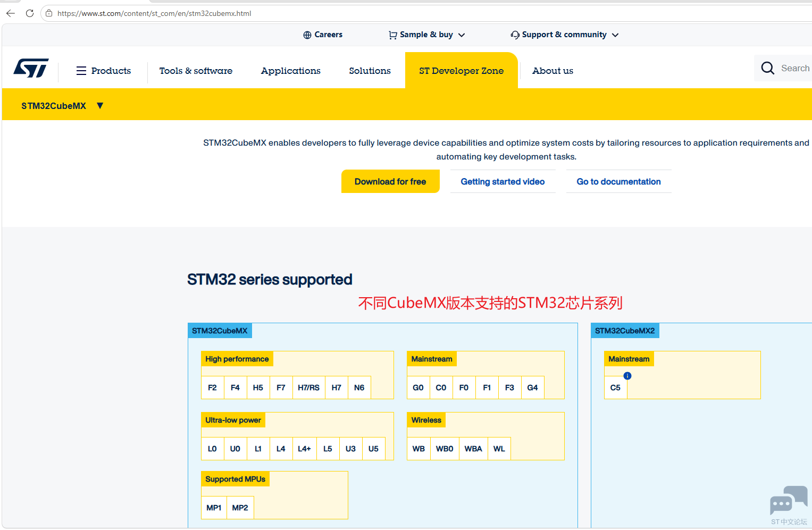Screen dimensions: 812x530
Task: Expand the STM32CubeMX dropdown triangle
Action: coord(100,106)
